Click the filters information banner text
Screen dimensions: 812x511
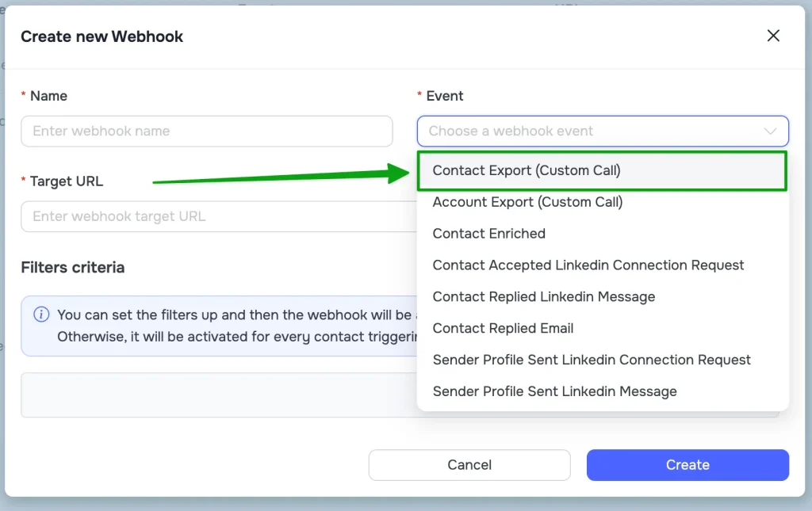point(230,326)
